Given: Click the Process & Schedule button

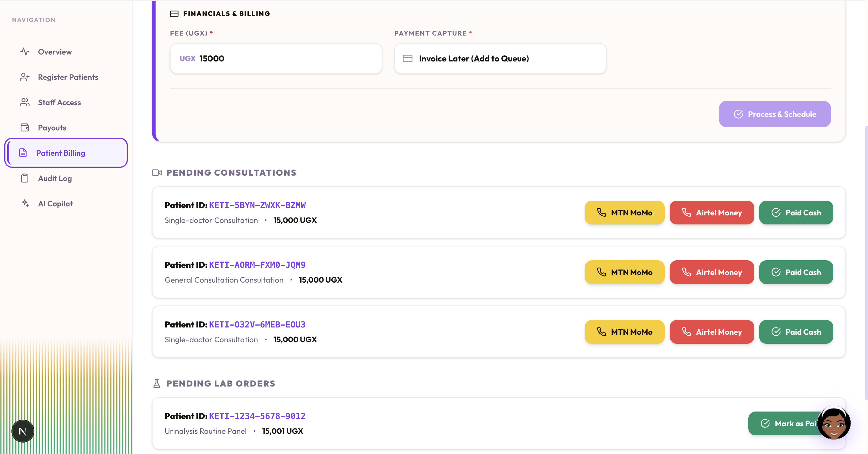Looking at the screenshot, I should coord(775,114).
